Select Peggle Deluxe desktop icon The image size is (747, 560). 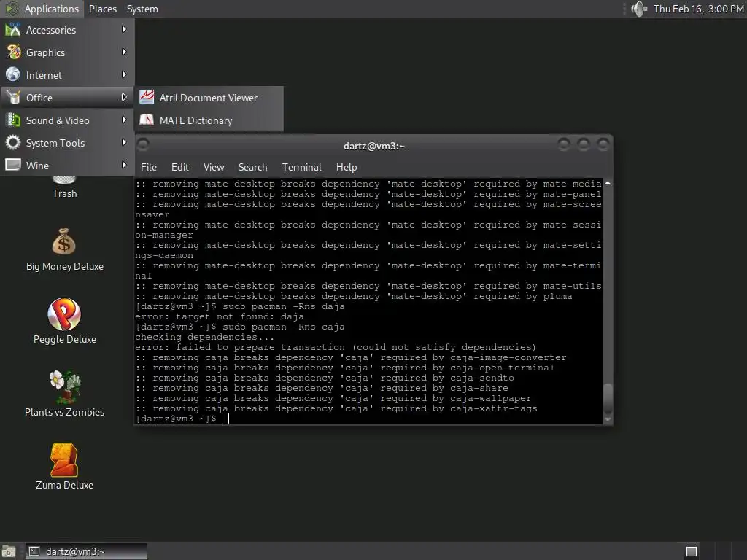[64, 321]
